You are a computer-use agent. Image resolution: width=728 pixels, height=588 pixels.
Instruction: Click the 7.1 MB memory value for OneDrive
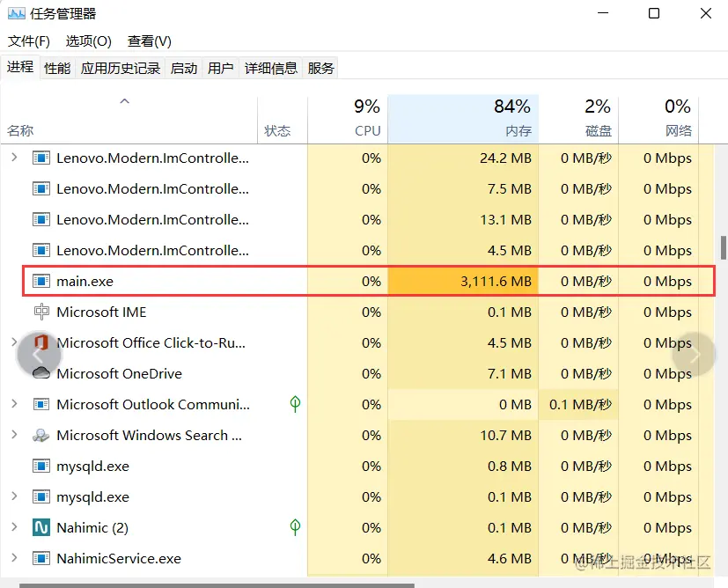(510, 373)
